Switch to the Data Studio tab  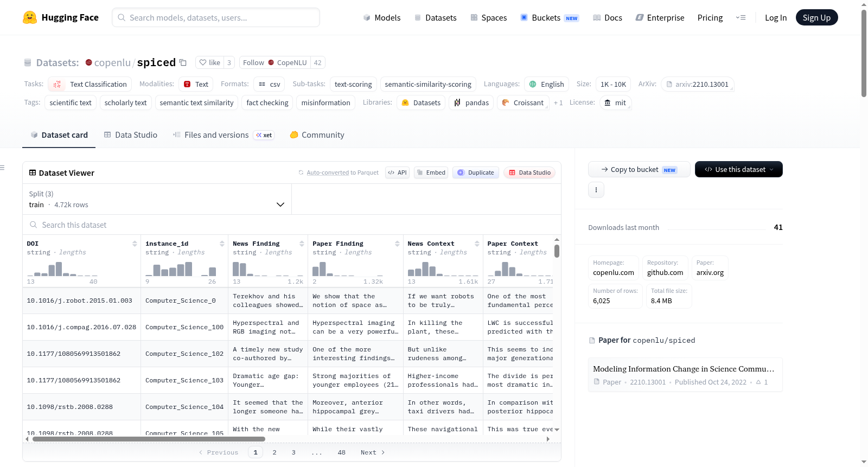pyautogui.click(x=131, y=135)
